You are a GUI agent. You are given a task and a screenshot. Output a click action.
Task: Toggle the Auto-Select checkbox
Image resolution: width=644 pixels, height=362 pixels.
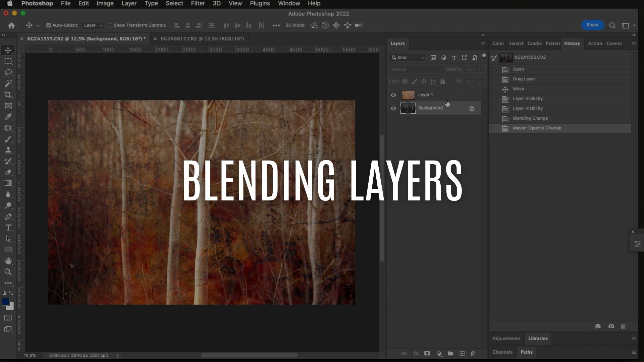49,25
